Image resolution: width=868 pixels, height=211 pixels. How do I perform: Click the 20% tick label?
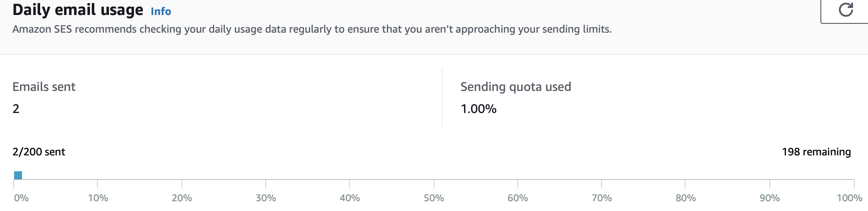(182, 198)
